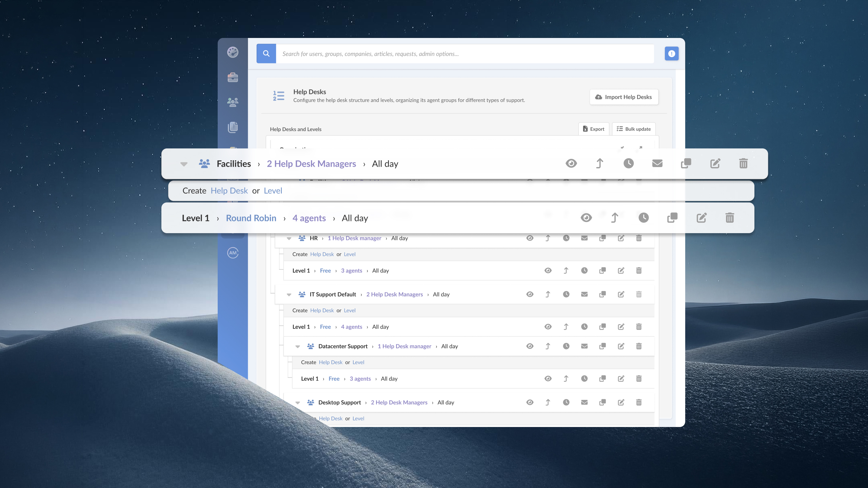The image size is (868, 488).
Task: Open the AM user avatar
Action: point(233,253)
